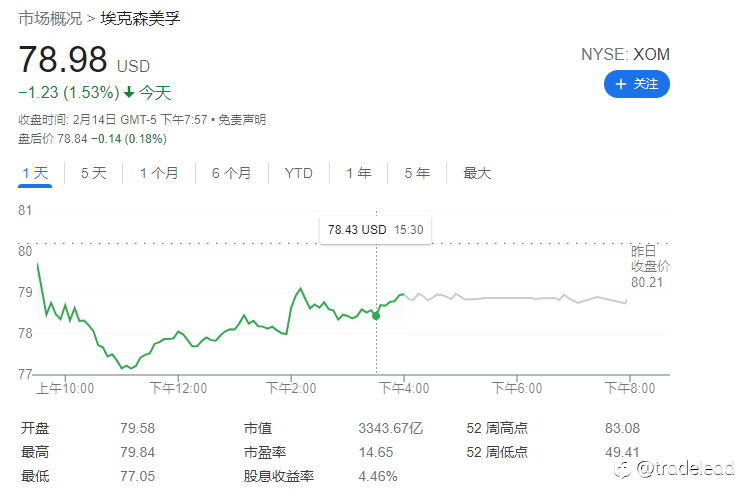The height and width of the screenshot is (501, 743).
Task: Click the 收盘时间 2月14日 timestamp
Action: click(113, 119)
